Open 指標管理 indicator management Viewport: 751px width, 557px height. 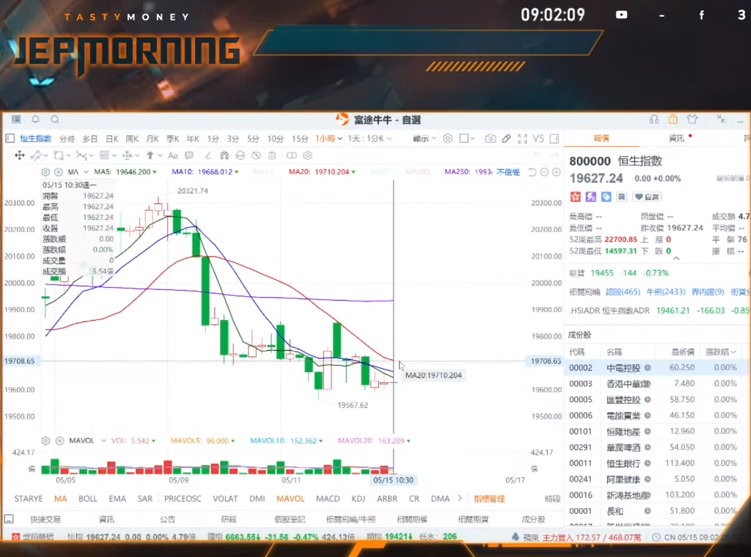point(489,499)
